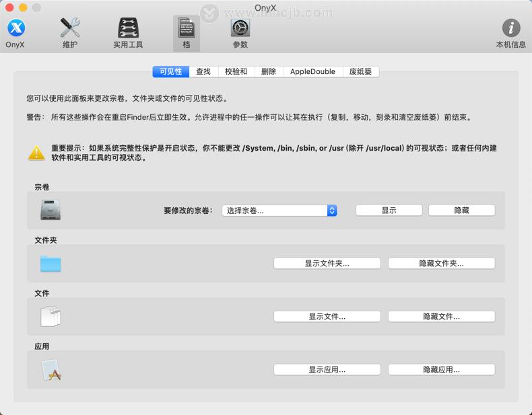Click the 显示文件夹... button

click(327, 263)
